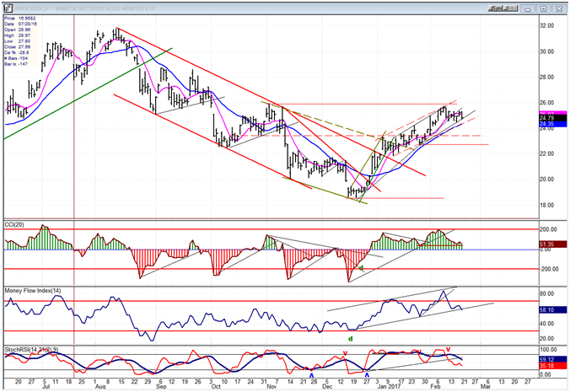Image resolution: width=570 pixels, height=392 pixels.
Task: Click the green 'd' marker under Money Flow
Action: click(x=351, y=339)
